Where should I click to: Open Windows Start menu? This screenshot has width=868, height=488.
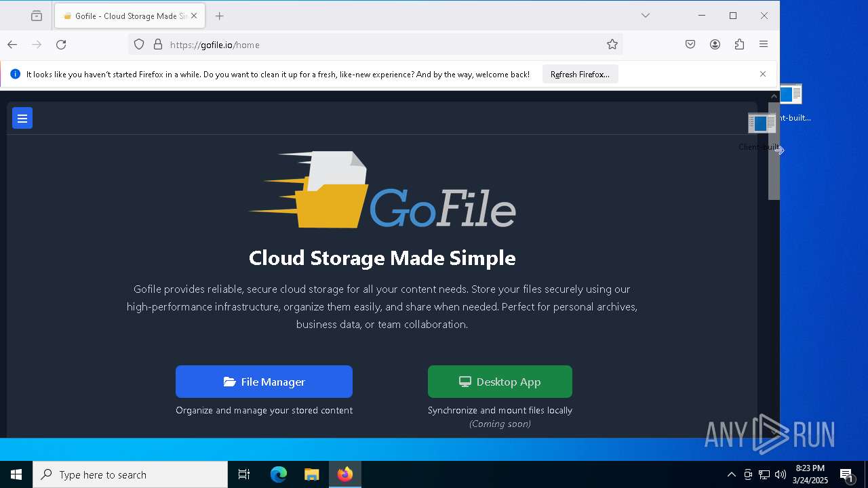(16, 474)
